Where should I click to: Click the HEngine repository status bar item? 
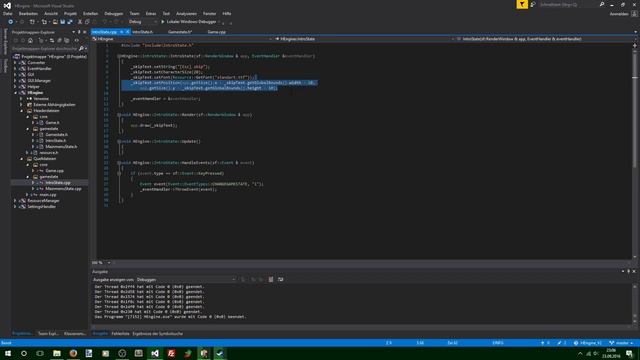coord(588,343)
